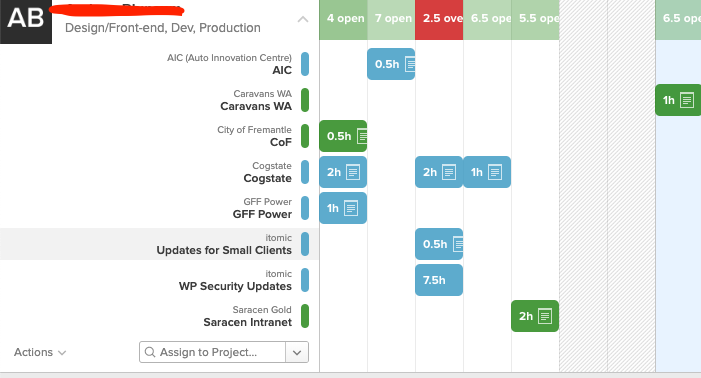
Task: Open the Cogstate project label
Action: 267,172
